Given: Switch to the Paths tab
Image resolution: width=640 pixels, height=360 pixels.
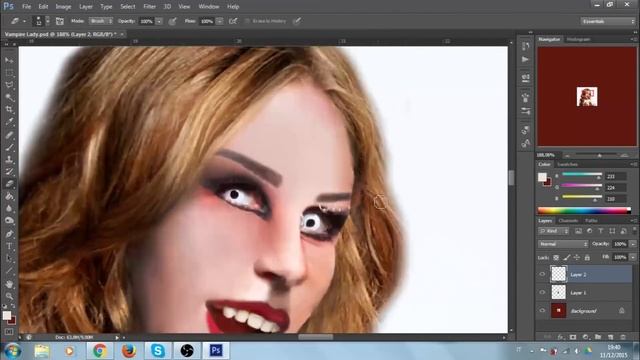Looking at the screenshot, I should 591,221.
